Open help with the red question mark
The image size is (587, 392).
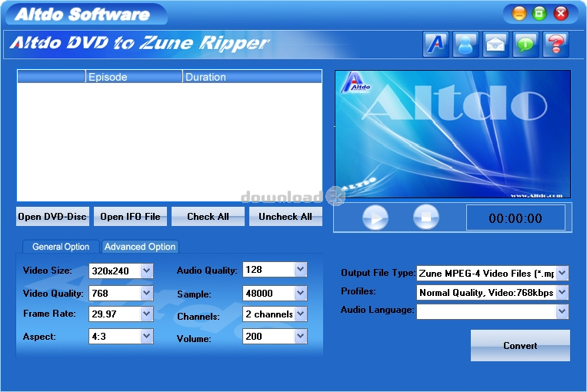555,45
